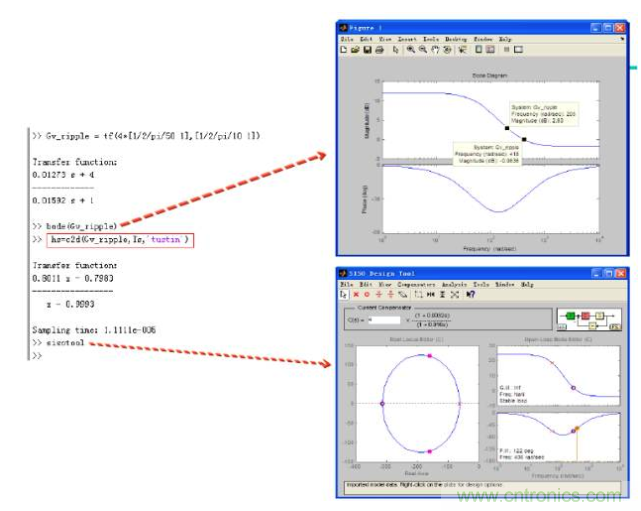Activate the Pan hand tool in Figure toolbar

(x=435, y=48)
